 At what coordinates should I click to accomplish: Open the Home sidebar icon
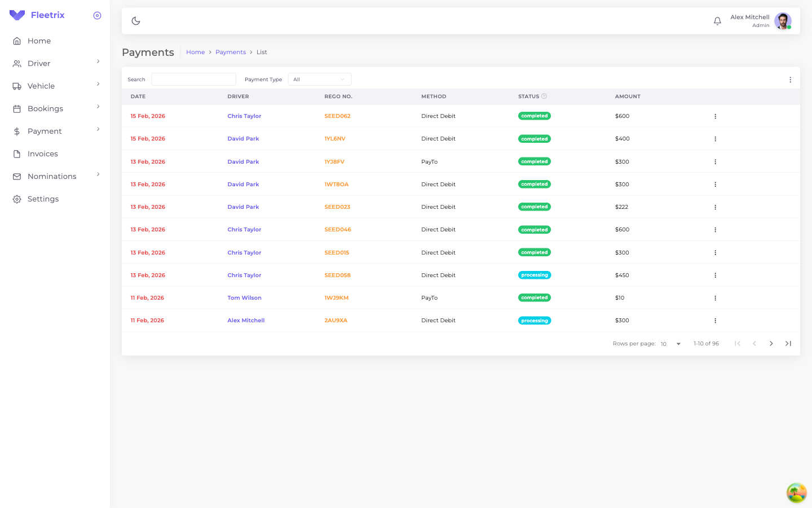(x=16, y=41)
